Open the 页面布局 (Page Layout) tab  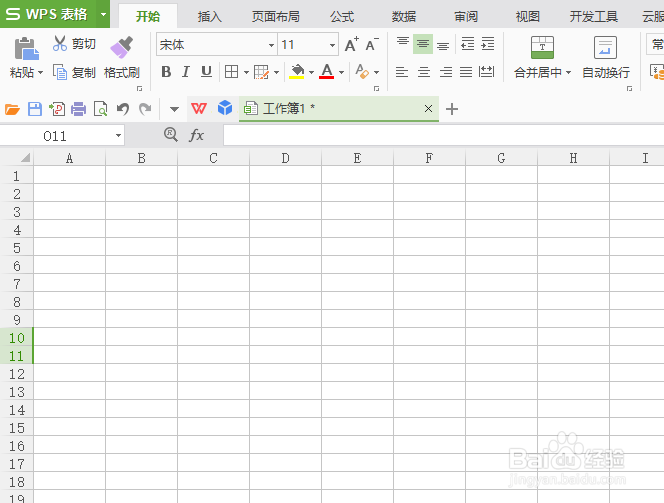point(276,17)
